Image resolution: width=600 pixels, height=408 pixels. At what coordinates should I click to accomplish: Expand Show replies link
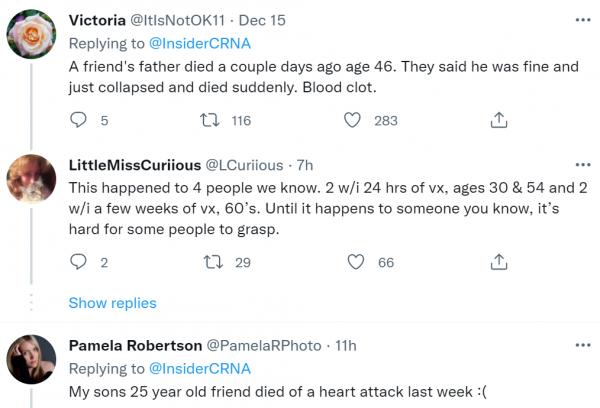[x=112, y=303]
